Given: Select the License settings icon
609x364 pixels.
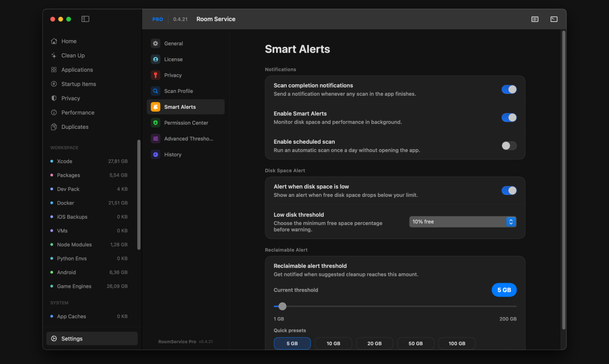Looking at the screenshot, I should pyautogui.click(x=155, y=59).
